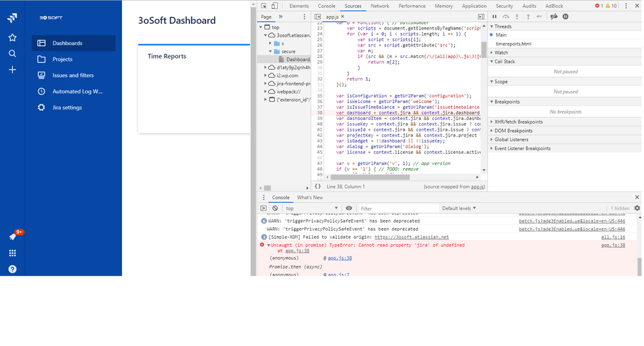Open the Default levels dropdown
Screen dimensions: 644x346
(x=459, y=208)
